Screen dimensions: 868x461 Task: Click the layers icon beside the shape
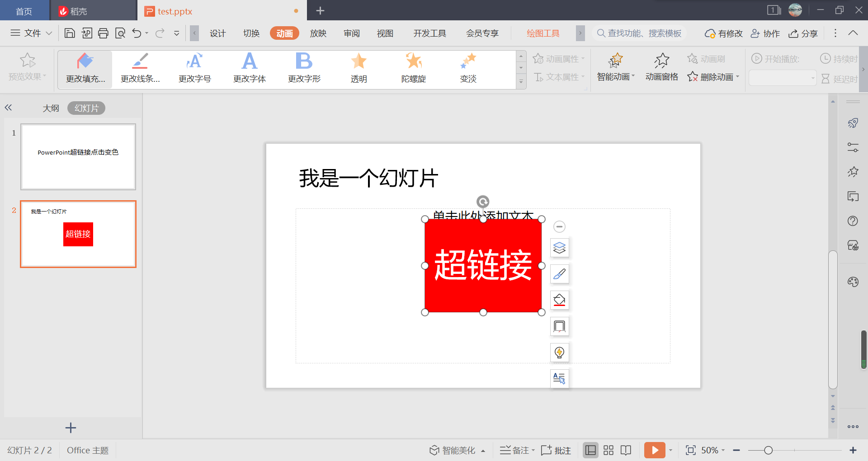click(560, 248)
